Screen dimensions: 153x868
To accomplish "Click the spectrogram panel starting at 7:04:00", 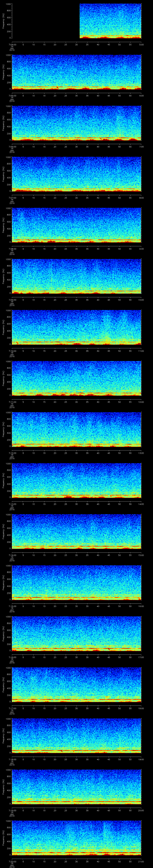I will pyautogui.click(x=77, y=21).
